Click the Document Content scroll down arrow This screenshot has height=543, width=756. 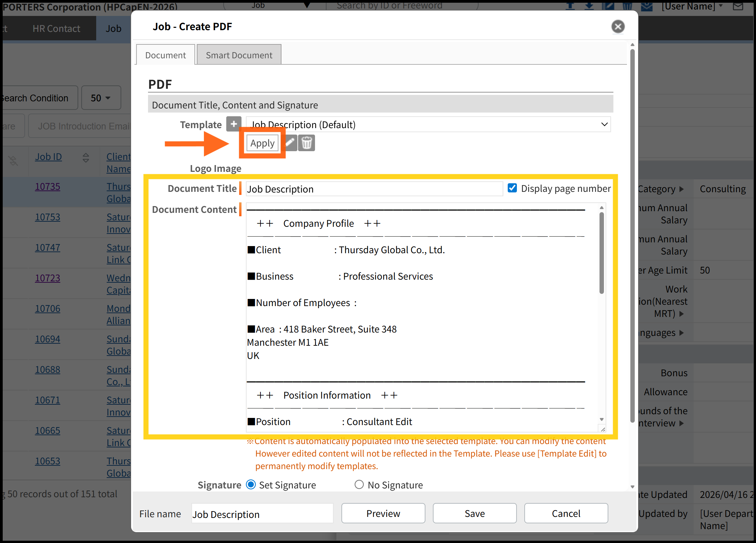pos(602,419)
